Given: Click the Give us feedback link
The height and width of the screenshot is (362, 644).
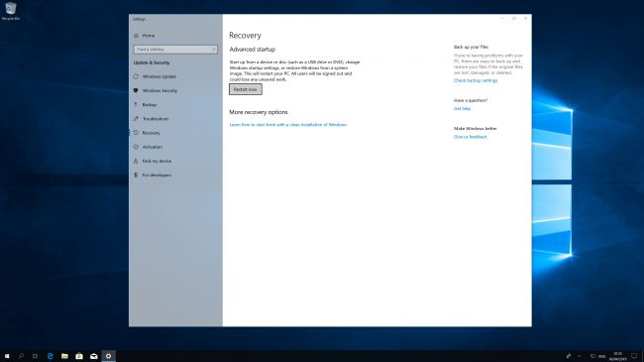Looking at the screenshot, I should coord(471,137).
